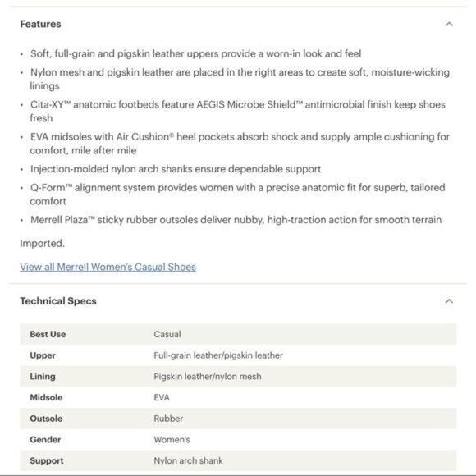Click the Features section heading
Viewport: 476px width, 476px height.
point(40,24)
